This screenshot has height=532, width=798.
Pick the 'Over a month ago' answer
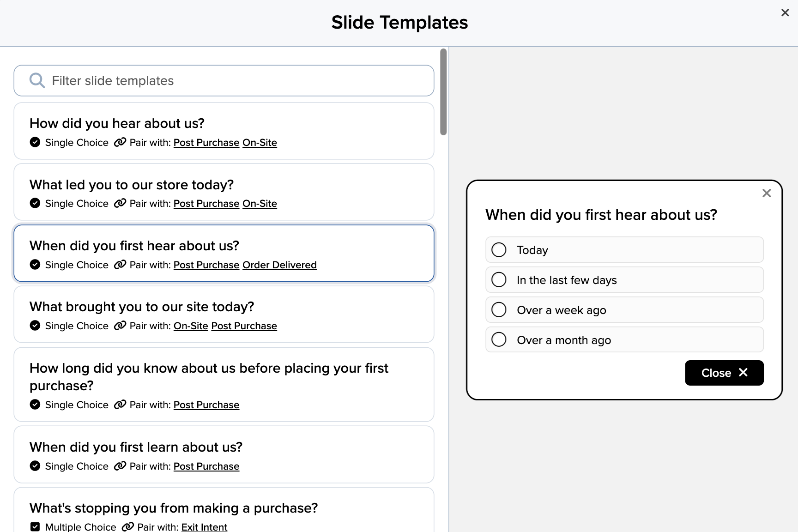tap(499, 340)
